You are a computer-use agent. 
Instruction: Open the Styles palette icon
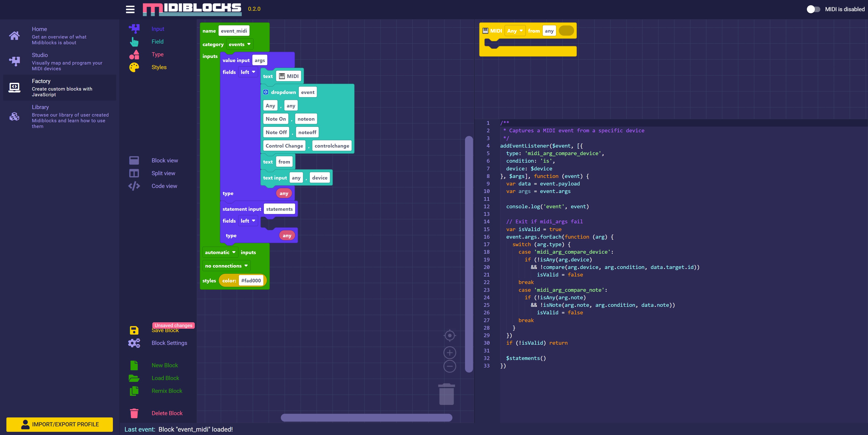tap(134, 67)
